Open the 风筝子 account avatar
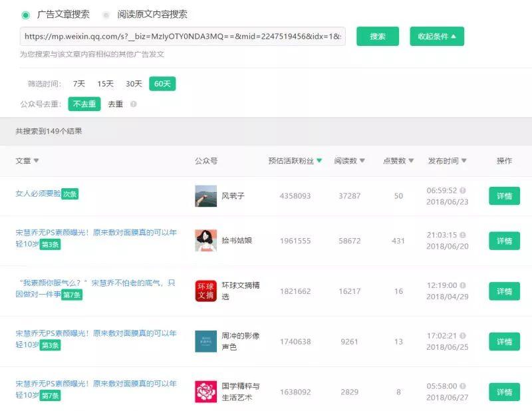 [x=205, y=196]
